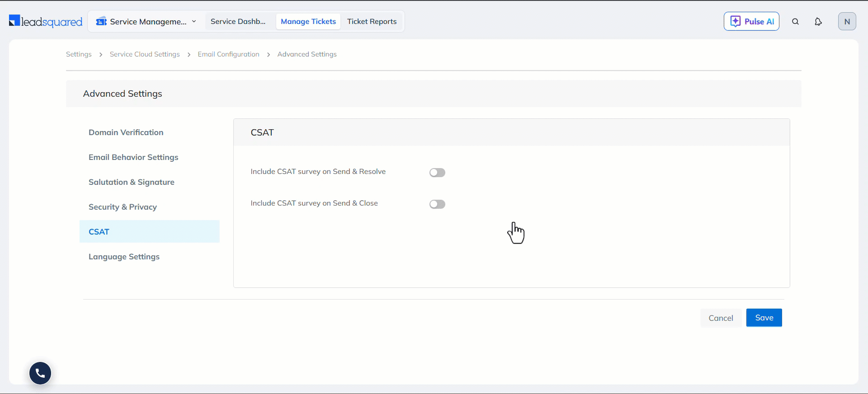
Task: Enable CSAT survey on Send & Close
Action: coord(437,204)
